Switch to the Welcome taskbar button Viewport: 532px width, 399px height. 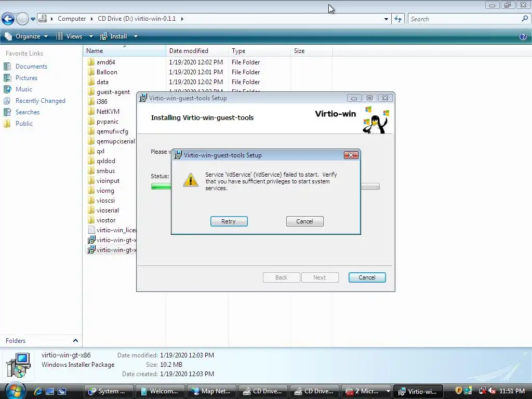pyautogui.click(x=160, y=391)
